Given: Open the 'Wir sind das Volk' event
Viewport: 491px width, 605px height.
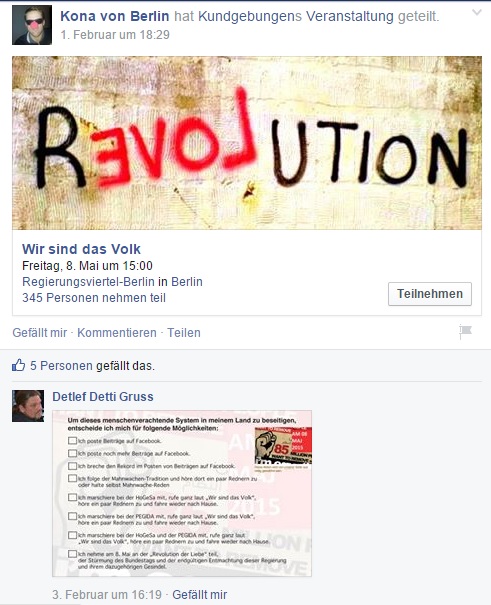Looking at the screenshot, I should (81, 249).
